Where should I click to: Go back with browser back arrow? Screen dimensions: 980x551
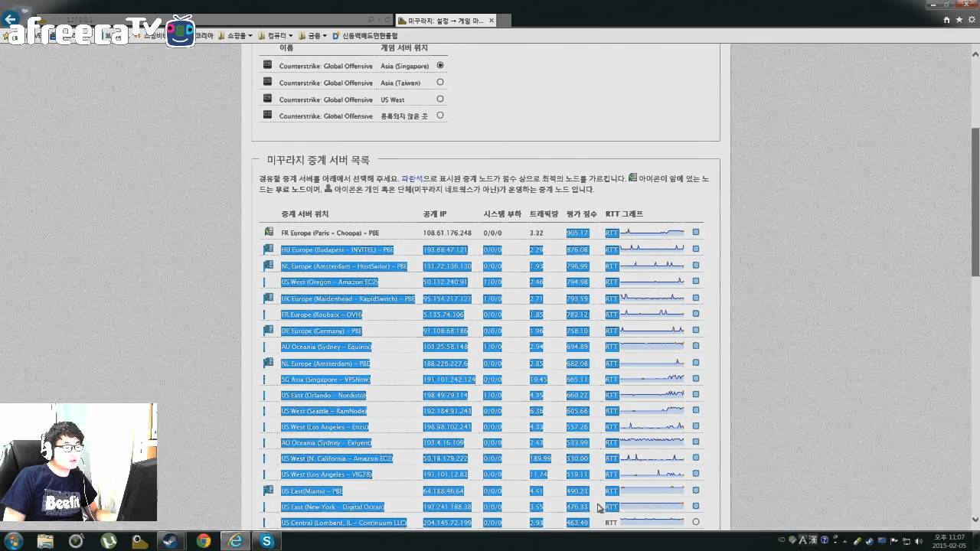click(11, 20)
